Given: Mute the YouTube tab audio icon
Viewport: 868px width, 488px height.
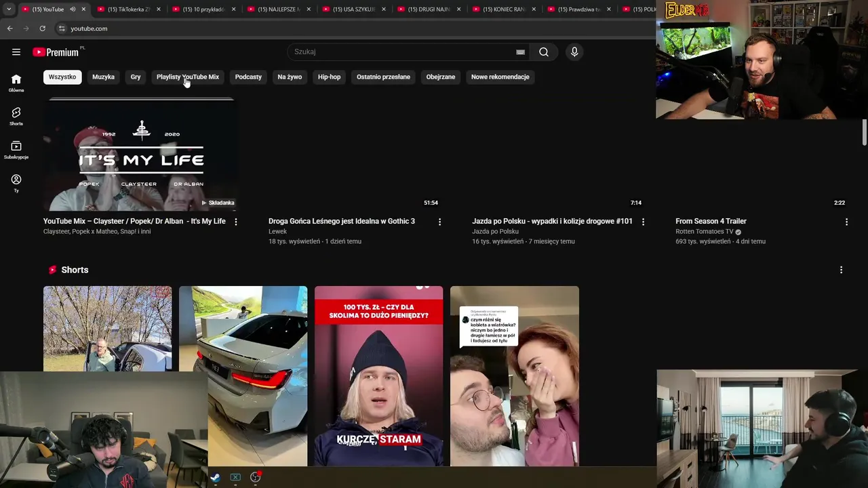Looking at the screenshot, I should click(73, 9).
